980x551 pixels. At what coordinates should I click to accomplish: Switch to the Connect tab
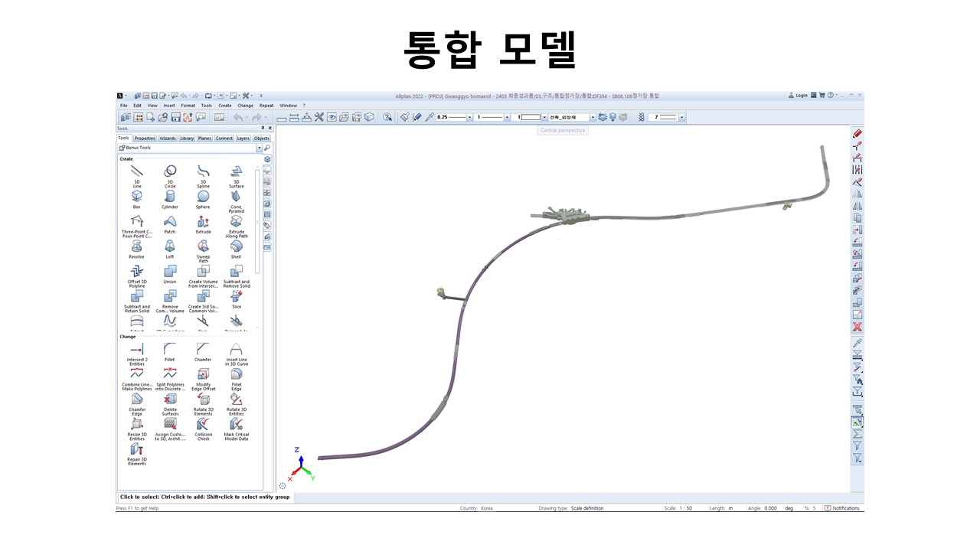coord(224,139)
